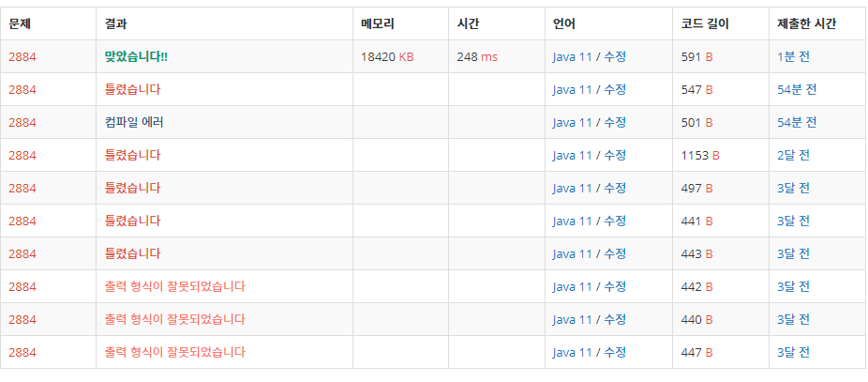The image size is (868, 382).
Task: Click the 결과 column header
Action: coord(115,23)
